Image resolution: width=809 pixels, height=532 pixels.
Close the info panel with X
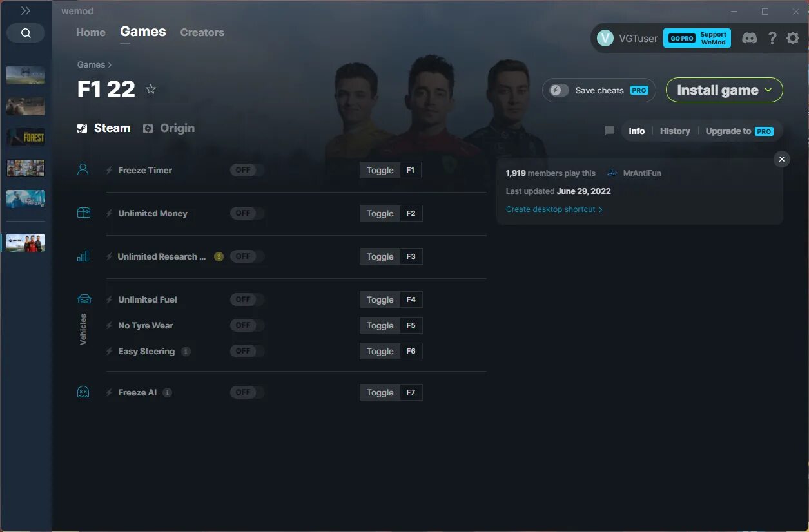pos(781,159)
